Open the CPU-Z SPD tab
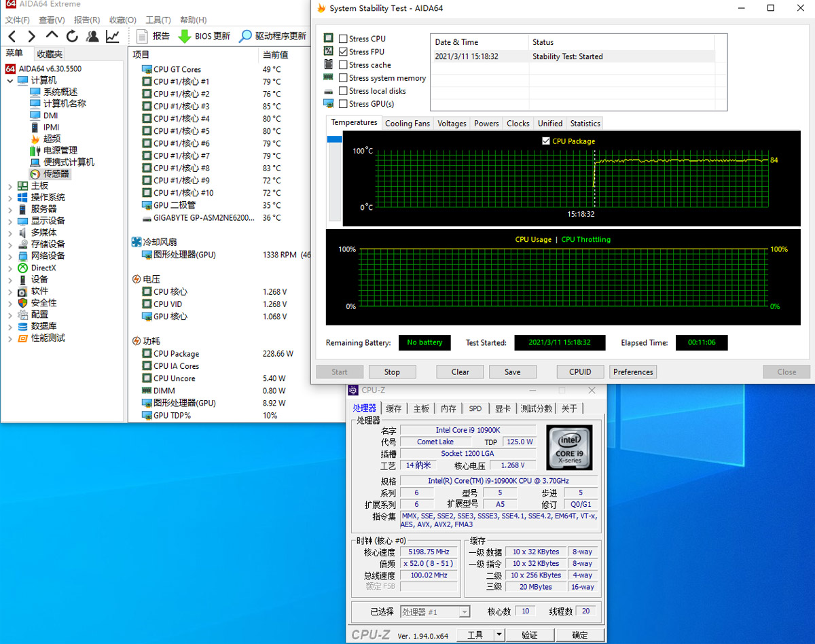Screen dimensions: 815x644 [x=475, y=408]
